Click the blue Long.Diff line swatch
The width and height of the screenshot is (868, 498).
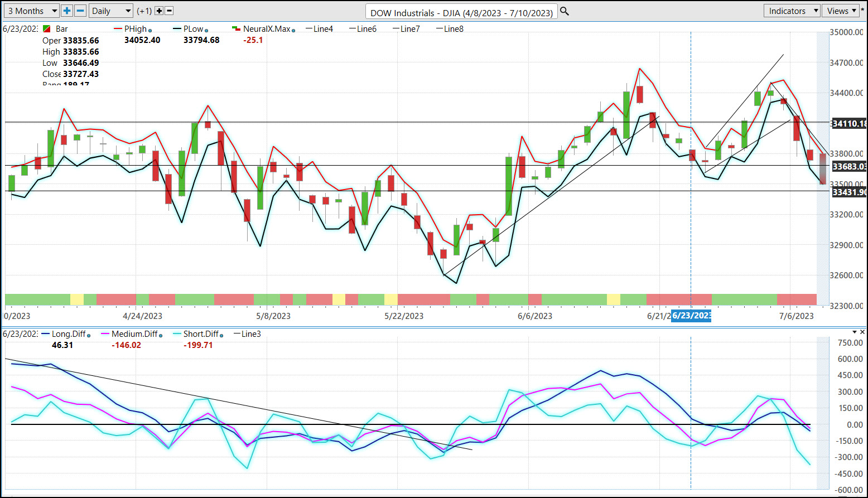(46, 334)
